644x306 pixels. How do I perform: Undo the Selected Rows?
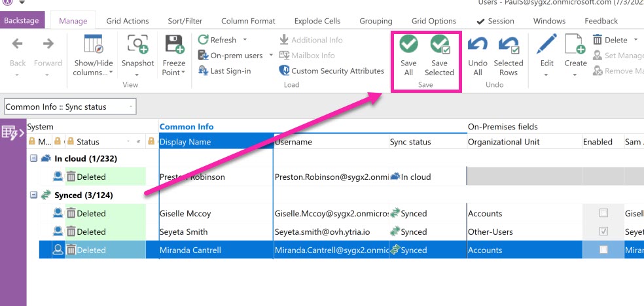click(508, 45)
